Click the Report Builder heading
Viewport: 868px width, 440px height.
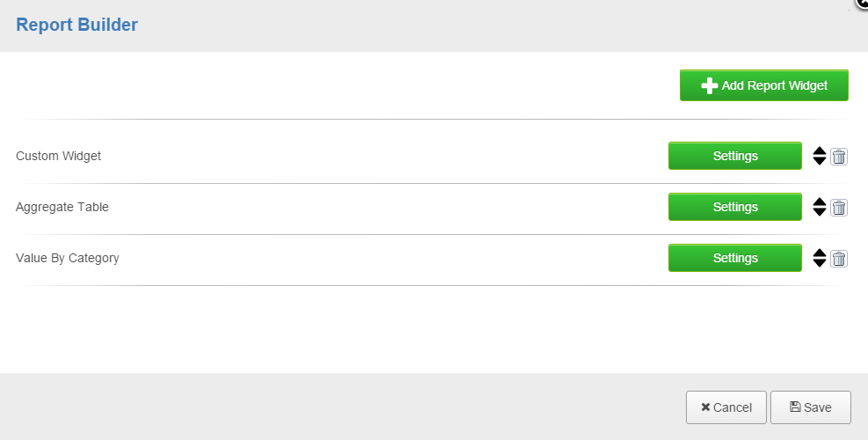tap(77, 25)
